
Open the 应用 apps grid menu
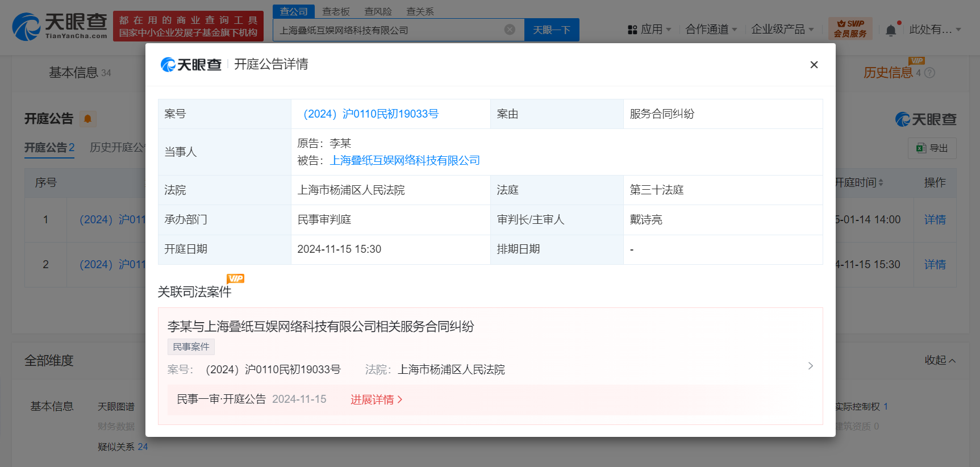[x=649, y=30]
